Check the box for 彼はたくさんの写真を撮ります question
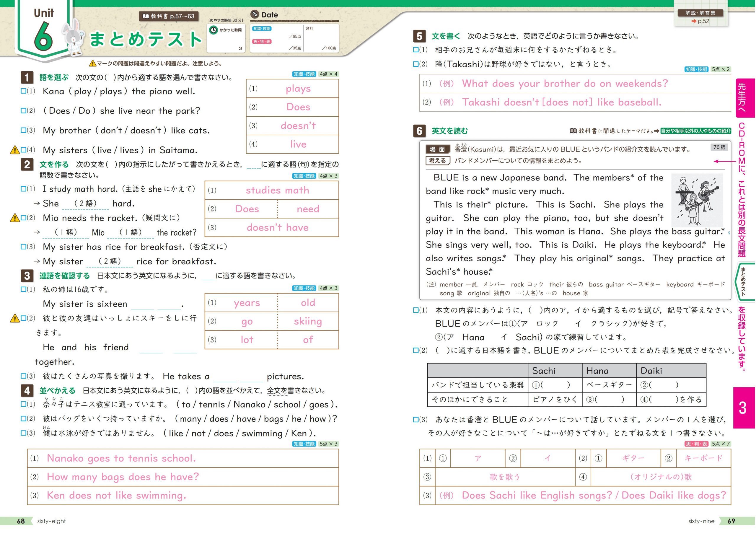Image resolution: width=756 pixels, height=554 pixels. [23, 376]
